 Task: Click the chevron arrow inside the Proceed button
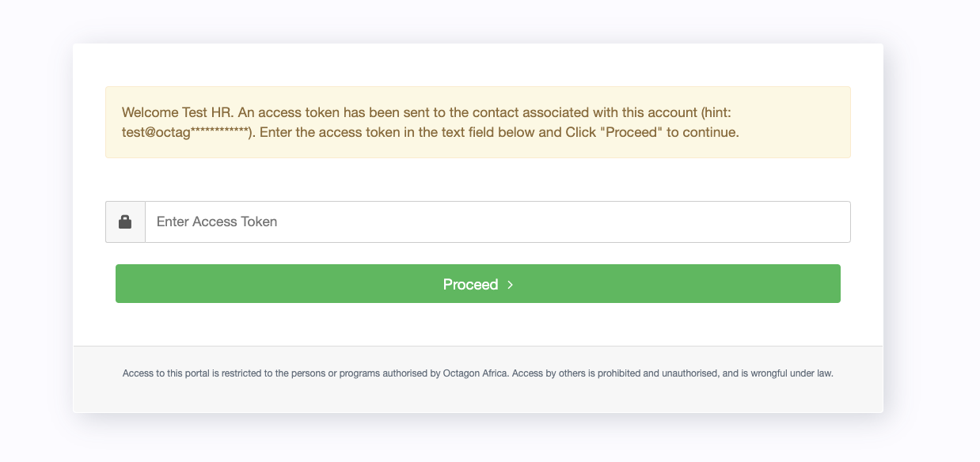(510, 285)
